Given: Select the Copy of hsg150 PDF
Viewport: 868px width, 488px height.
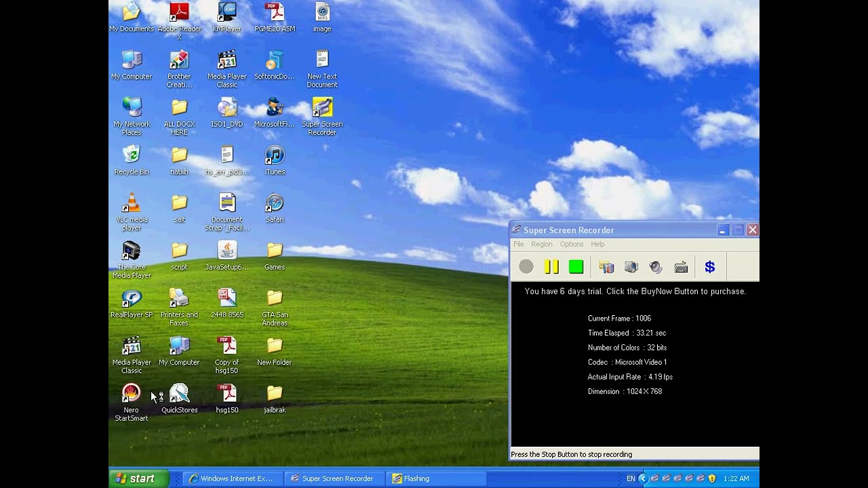Looking at the screenshot, I should (227, 354).
